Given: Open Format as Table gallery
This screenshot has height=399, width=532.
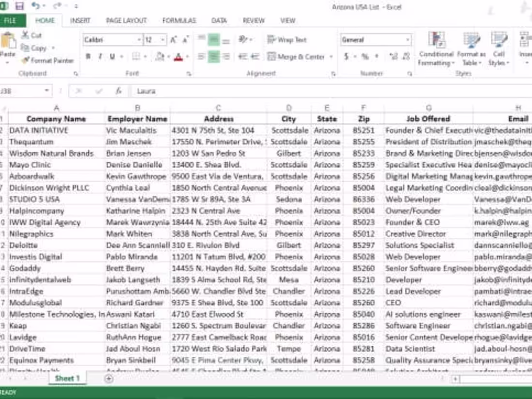Looking at the screenshot, I should (471, 49).
